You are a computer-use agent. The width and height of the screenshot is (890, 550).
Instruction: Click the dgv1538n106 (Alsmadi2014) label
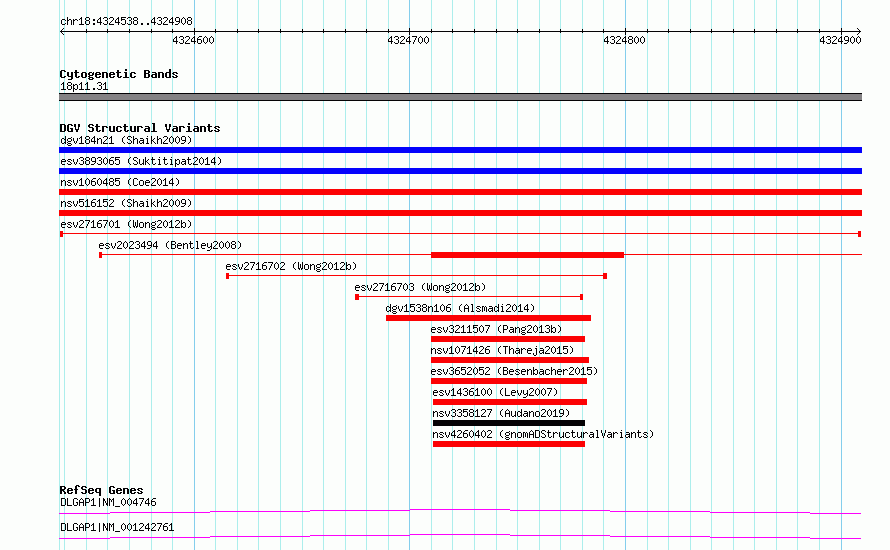coord(460,308)
